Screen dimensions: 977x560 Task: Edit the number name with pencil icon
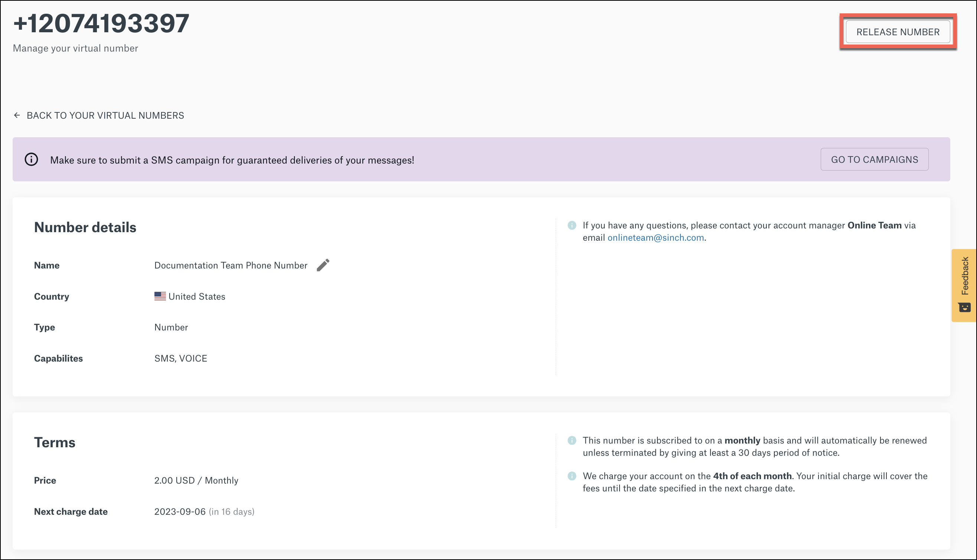pyautogui.click(x=323, y=265)
